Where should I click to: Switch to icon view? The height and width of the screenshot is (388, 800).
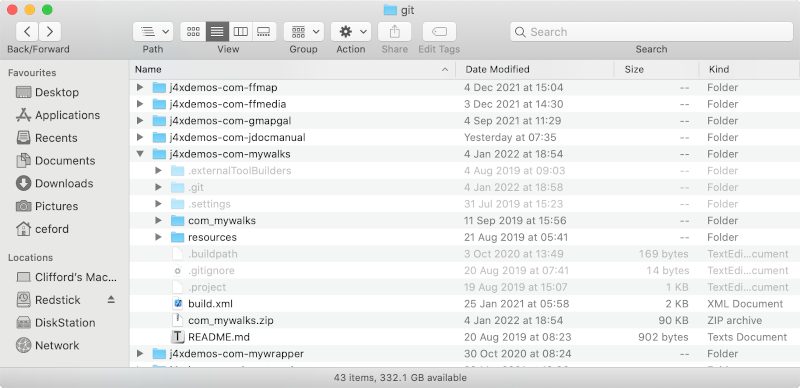pyautogui.click(x=193, y=32)
